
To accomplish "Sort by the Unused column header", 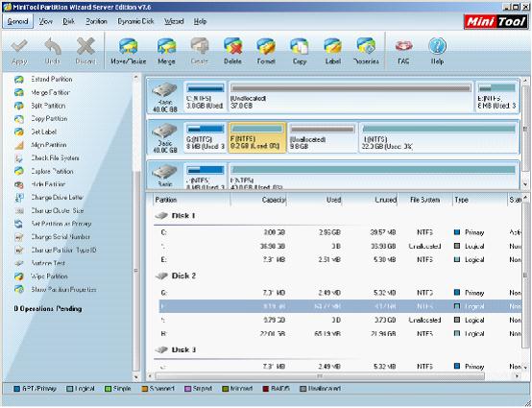I will (370, 200).
